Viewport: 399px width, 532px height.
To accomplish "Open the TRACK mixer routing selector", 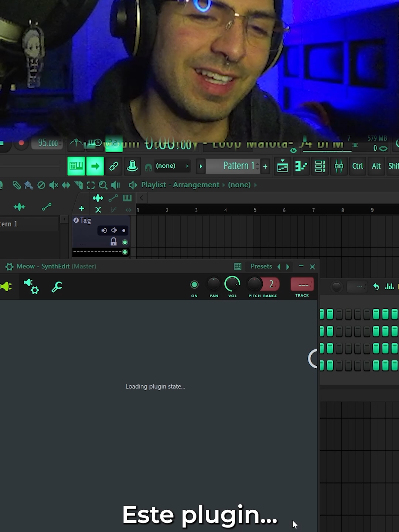I will click(302, 284).
